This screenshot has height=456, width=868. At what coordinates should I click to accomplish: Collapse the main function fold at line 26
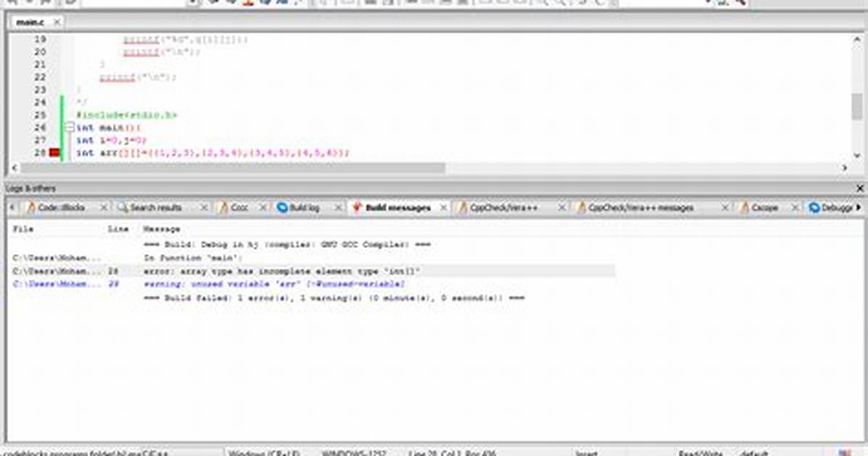pyautogui.click(x=69, y=128)
